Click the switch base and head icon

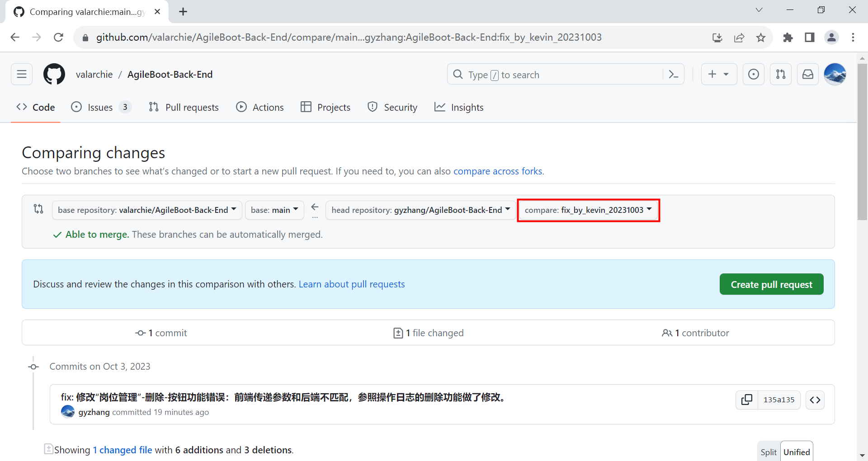tap(38, 209)
